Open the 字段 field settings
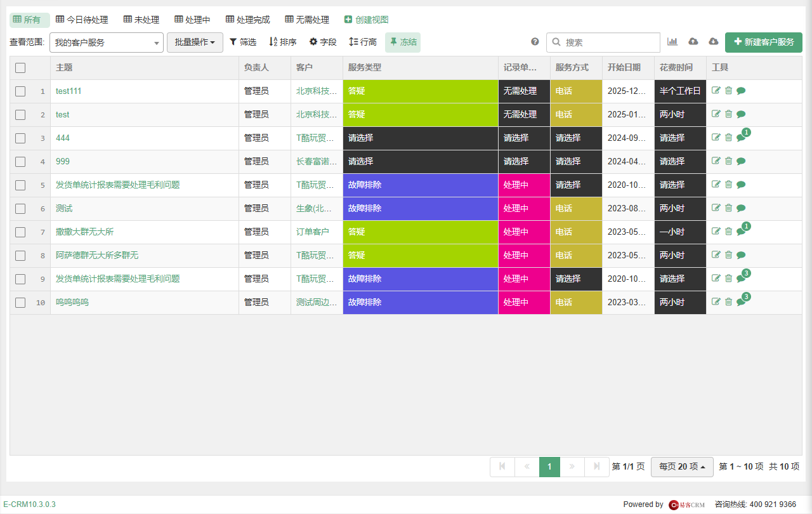This screenshot has height=514, width=812. (323, 42)
